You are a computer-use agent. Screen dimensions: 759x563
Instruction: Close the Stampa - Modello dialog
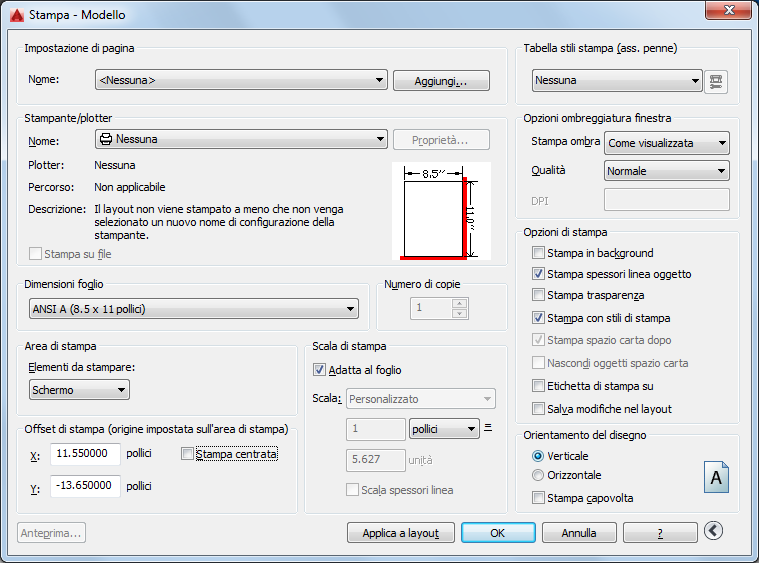tap(729, 10)
